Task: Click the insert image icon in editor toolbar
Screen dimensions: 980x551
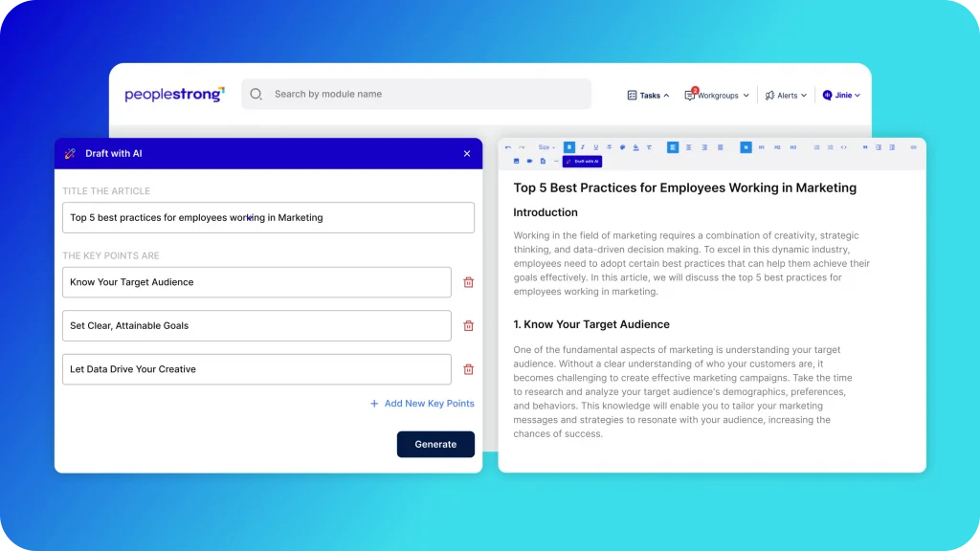Action: pos(516,161)
